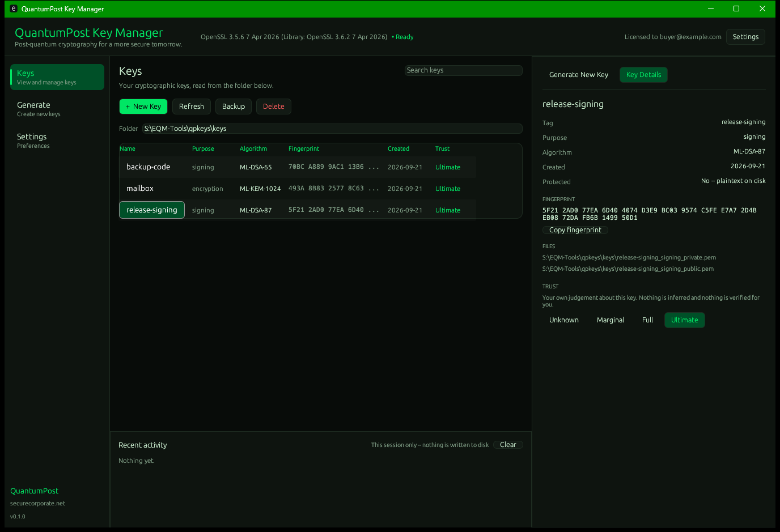Sort keys by Created column header

coord(399,148)
